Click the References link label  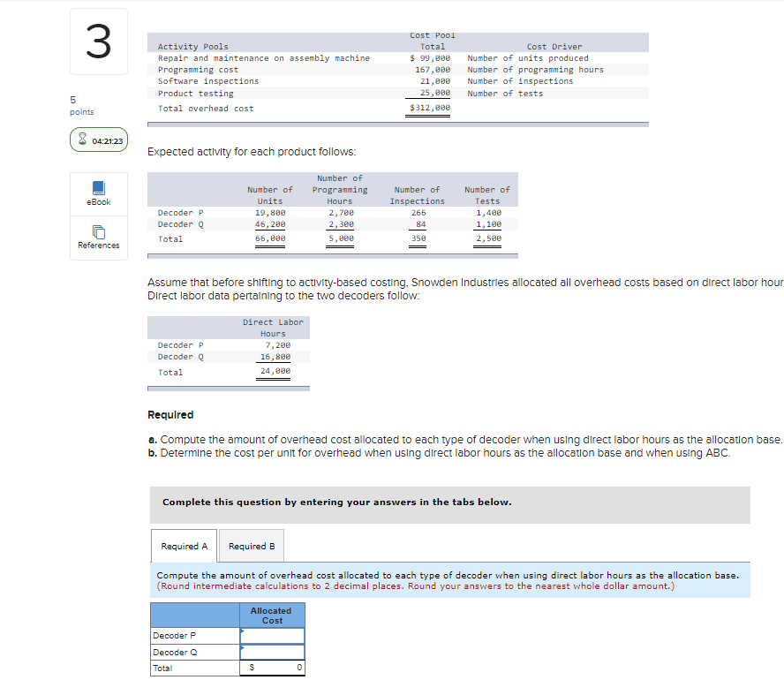99,245
